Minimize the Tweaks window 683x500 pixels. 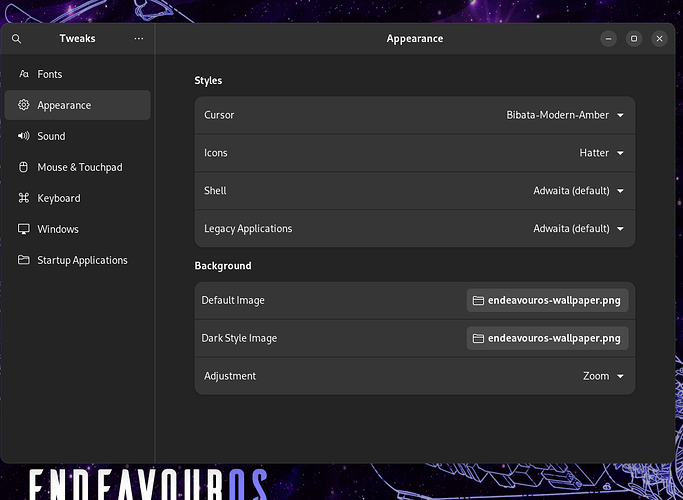[608, 39]
